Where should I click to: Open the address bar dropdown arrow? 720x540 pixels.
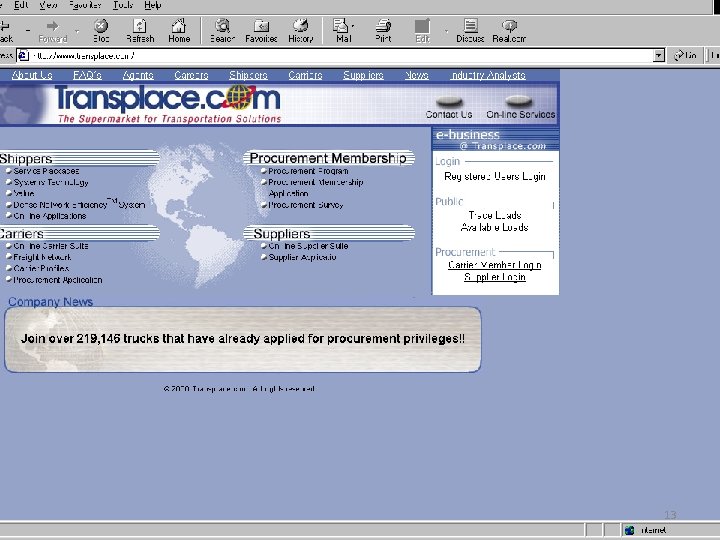tap(659, 56)
